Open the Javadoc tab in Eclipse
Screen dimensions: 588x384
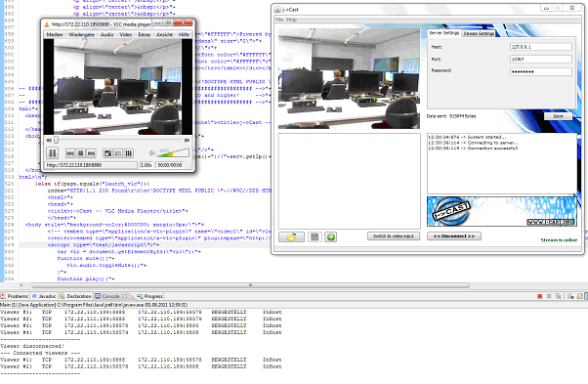point(44,296)
